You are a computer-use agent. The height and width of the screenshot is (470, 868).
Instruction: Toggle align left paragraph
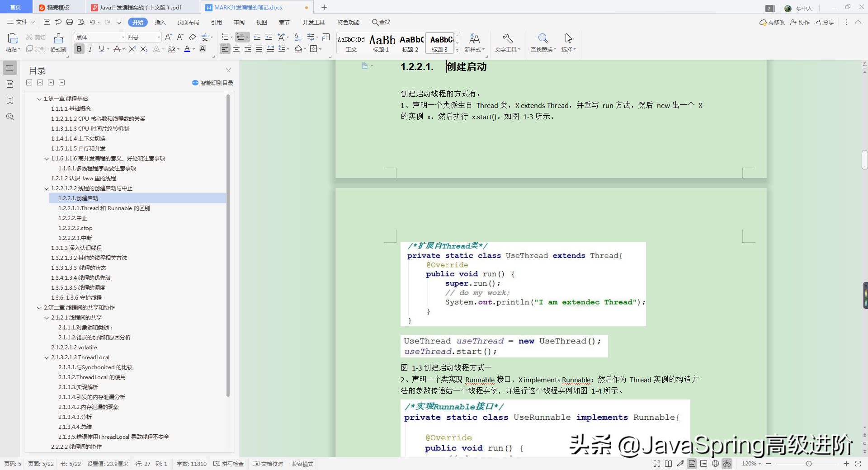pos(225,49)
